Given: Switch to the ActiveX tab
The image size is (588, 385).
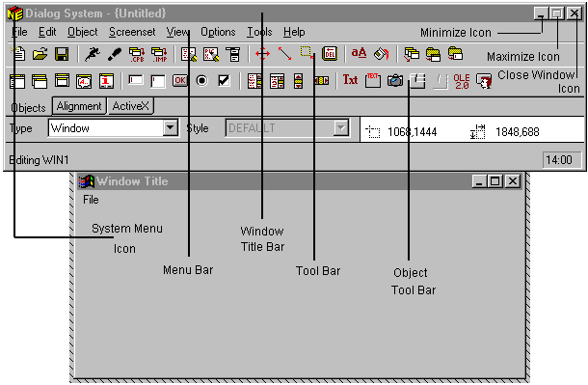Looking at the screenshot, I should pyautogui.click(x=130, y=106).
